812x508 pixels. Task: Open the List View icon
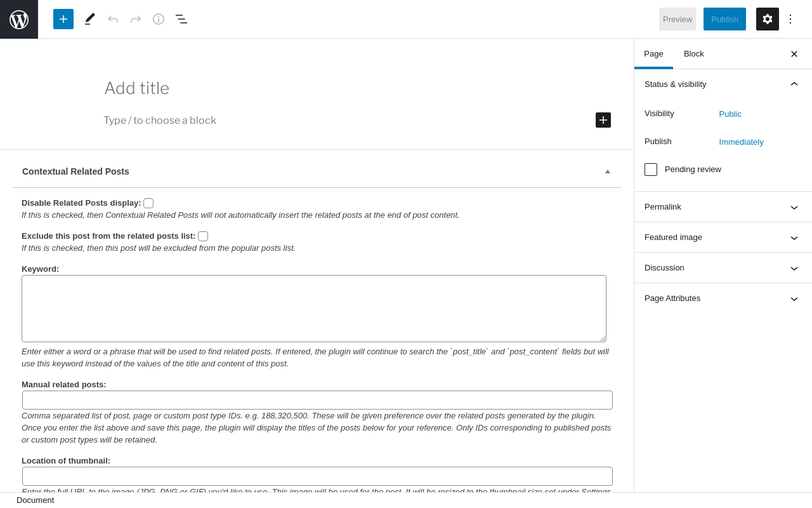181,19
